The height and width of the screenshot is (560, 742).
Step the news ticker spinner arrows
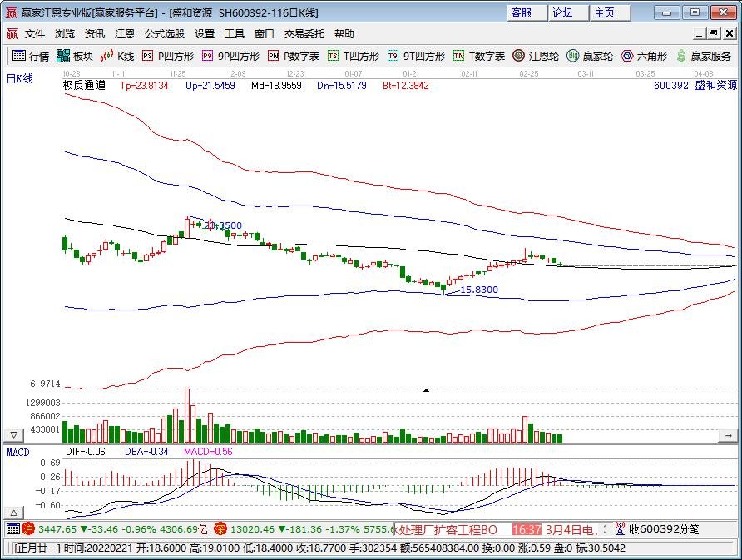coord(604,528)
